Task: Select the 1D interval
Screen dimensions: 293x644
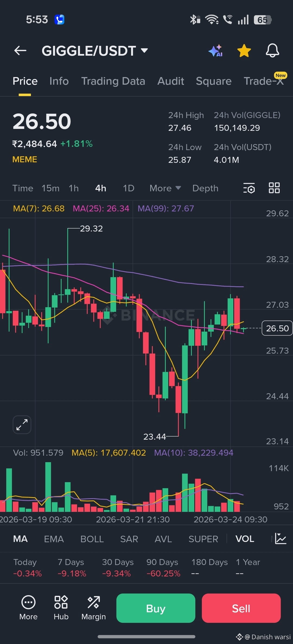Action: coord(129,188)
